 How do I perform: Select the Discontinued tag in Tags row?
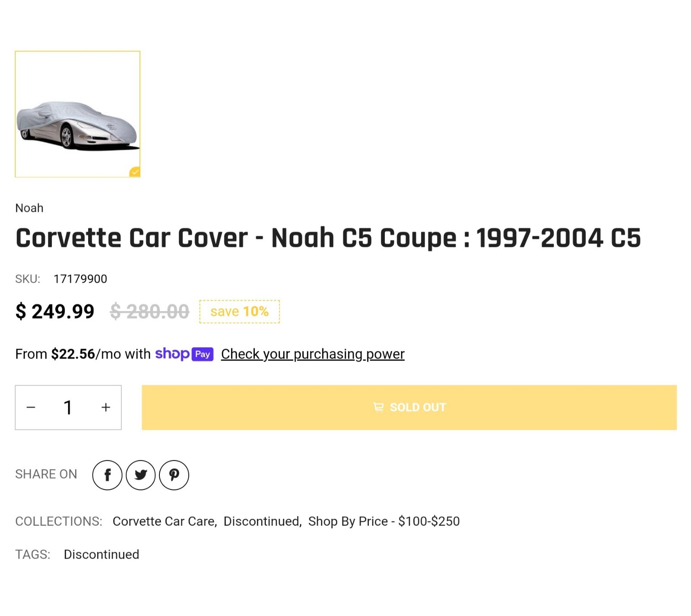coord(101,554)
